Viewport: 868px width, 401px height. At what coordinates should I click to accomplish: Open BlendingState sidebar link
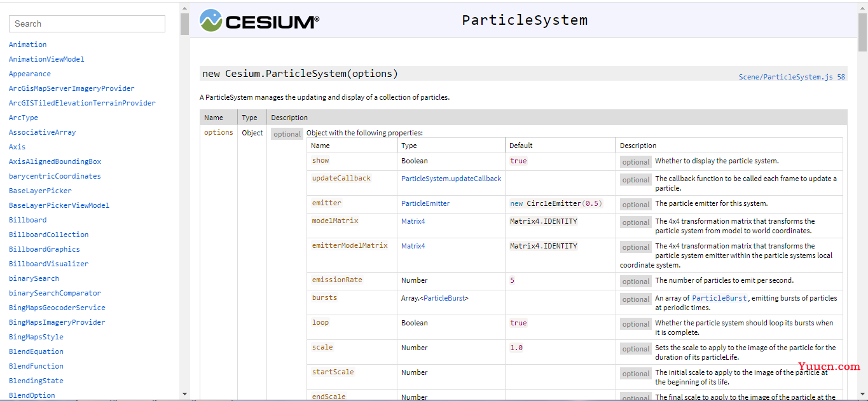pos(36,381)
